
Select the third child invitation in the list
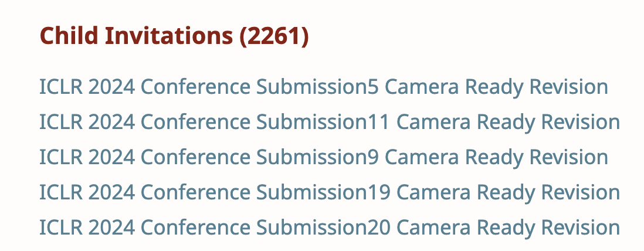(323, 157)
